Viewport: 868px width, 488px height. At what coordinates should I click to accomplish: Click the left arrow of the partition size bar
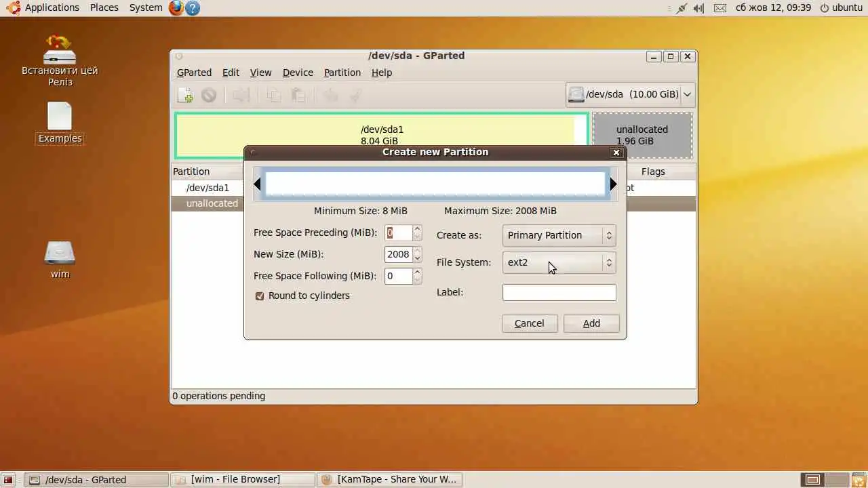coord(257,184)
